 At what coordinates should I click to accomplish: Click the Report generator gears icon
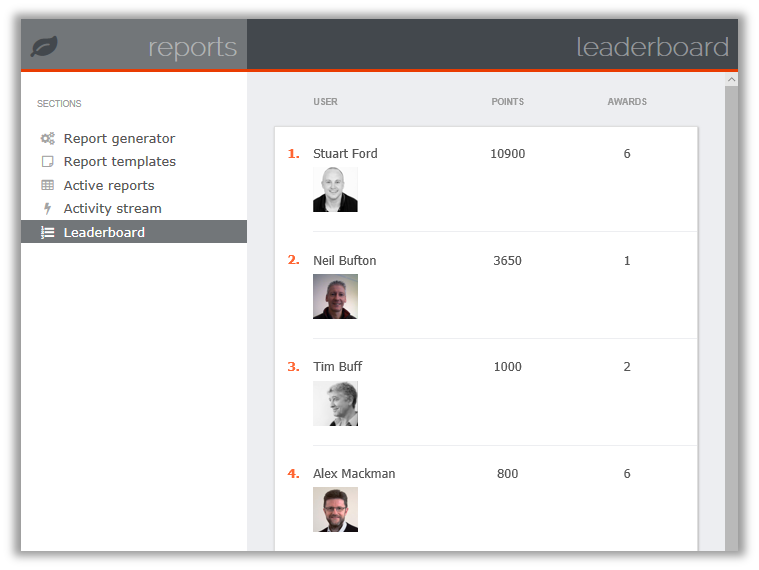47,138
